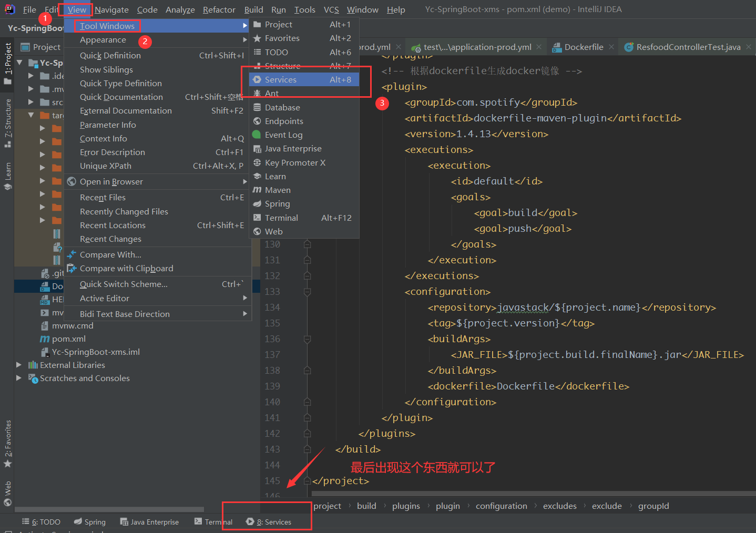756x533 pixels.
Task: Click the Open in Browser globe icon
Action: click(x=71, y=181)
